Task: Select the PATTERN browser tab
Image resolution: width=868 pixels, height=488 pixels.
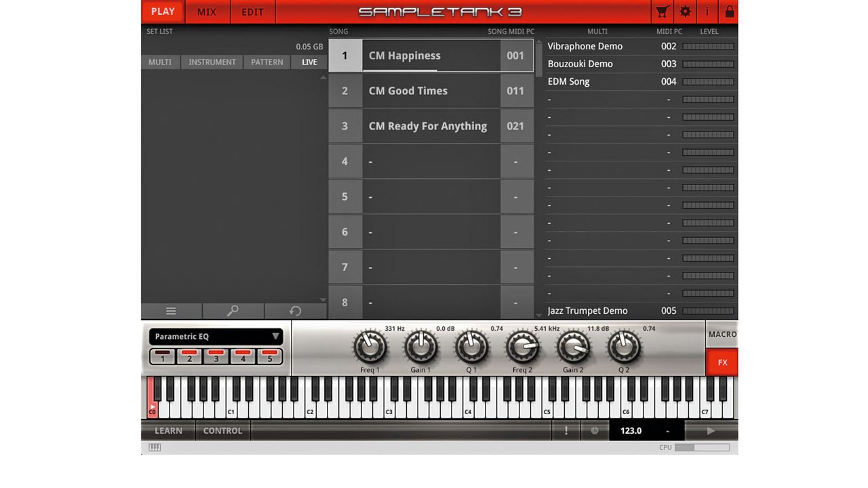Action: coord(267,62)
